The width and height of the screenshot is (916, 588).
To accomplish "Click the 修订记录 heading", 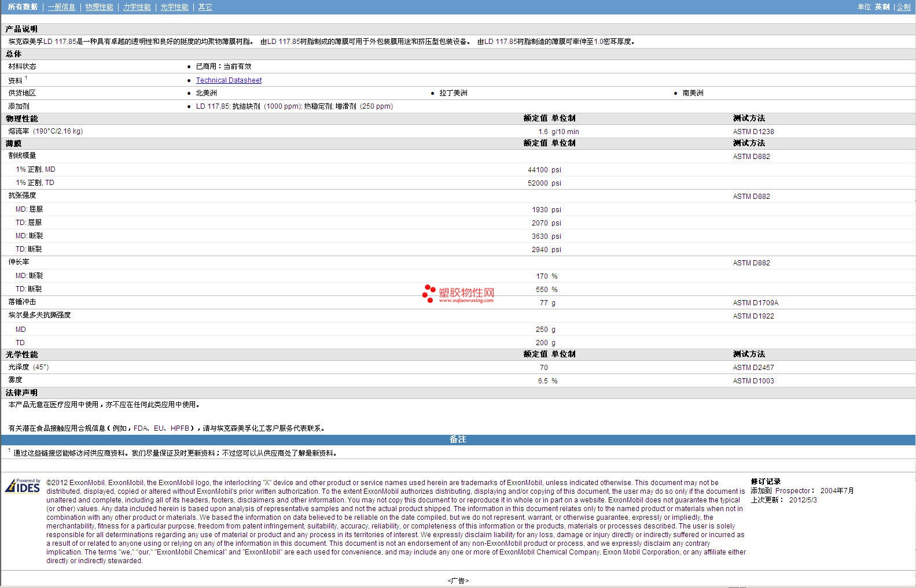I will tap(766, 482).
